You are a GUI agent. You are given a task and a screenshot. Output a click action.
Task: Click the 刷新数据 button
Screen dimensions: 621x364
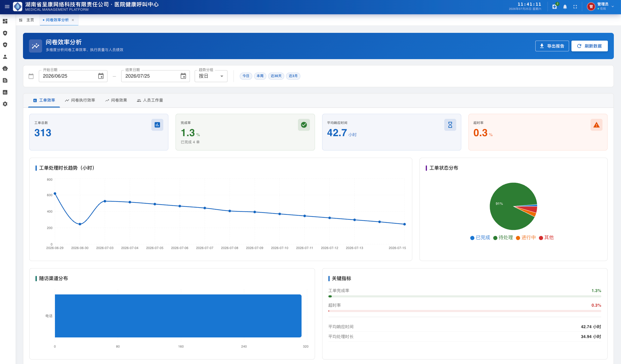coord(589,46)
